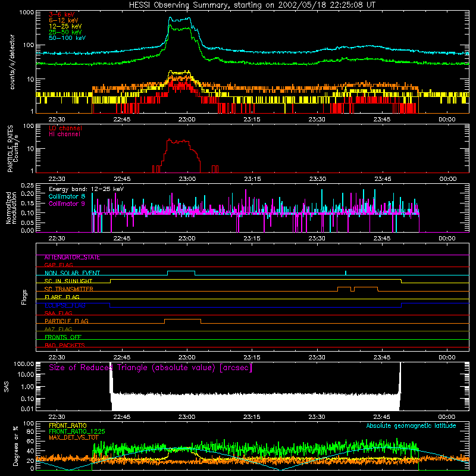Select the green FRONT_RATIO_1225 legend label

77,431
